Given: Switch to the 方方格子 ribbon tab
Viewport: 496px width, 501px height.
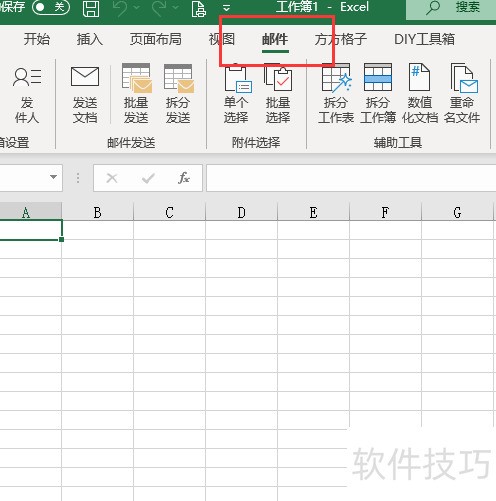Looking at the screenshot, I should pos(341,39).
